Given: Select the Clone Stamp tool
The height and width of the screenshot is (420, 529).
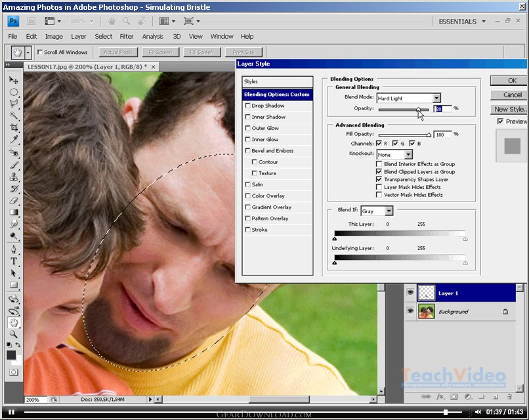Looking at the screenshot, I should 14,177.
